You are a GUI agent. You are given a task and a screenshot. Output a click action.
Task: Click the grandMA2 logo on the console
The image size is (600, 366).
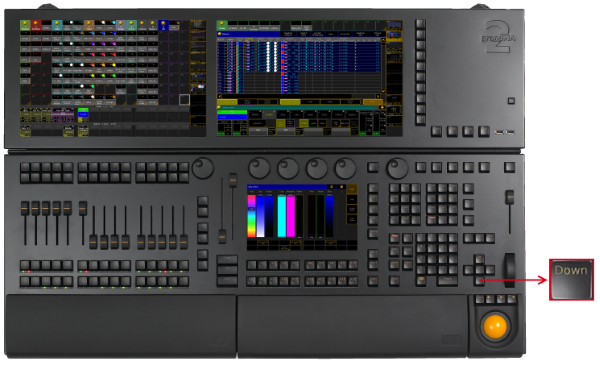point(498,37)
